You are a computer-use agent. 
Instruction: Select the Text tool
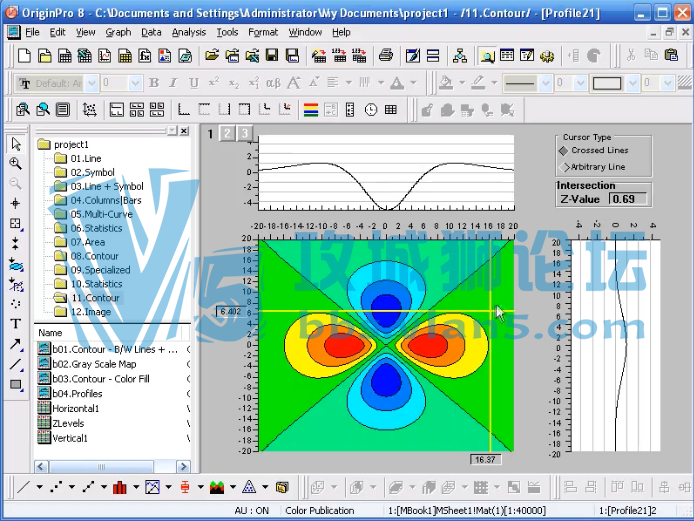pyautogui.click(x=15, y=324)
